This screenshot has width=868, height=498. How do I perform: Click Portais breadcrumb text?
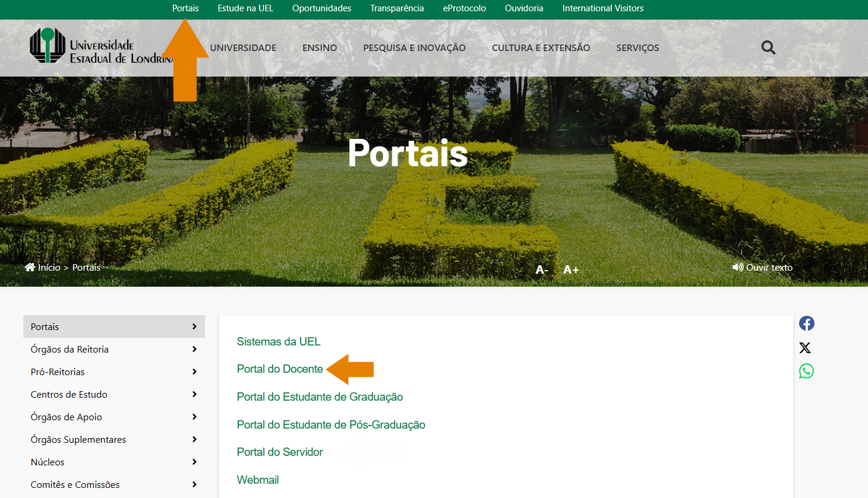86,268
